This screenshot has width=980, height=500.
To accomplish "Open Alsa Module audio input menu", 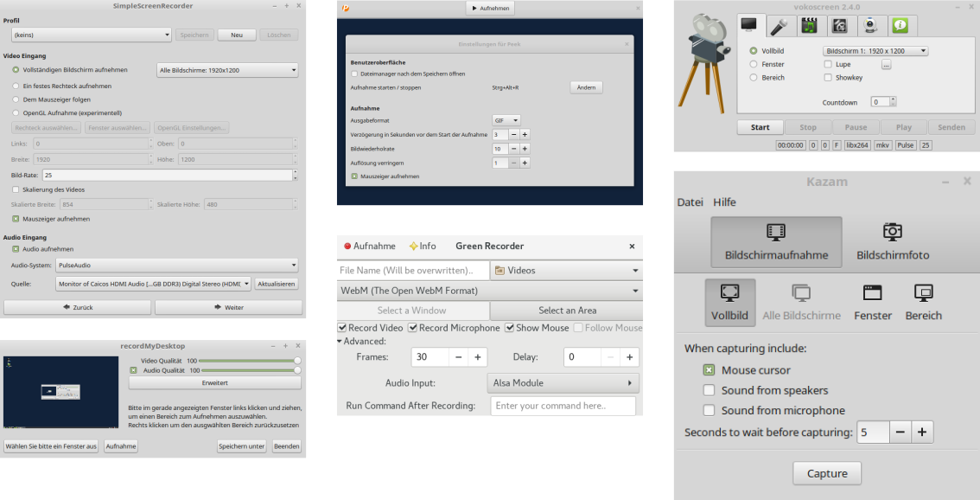I will (x=563, y=383).
